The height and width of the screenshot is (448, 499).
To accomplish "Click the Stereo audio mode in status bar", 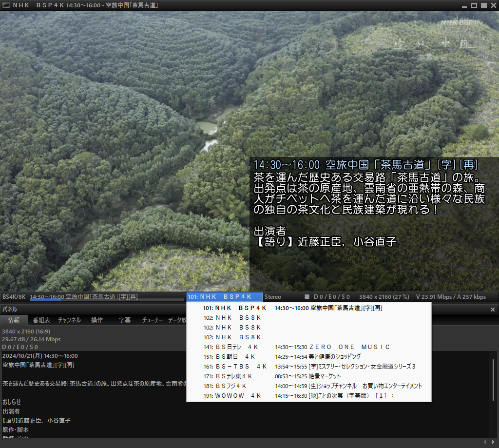I will click(273, 297).
